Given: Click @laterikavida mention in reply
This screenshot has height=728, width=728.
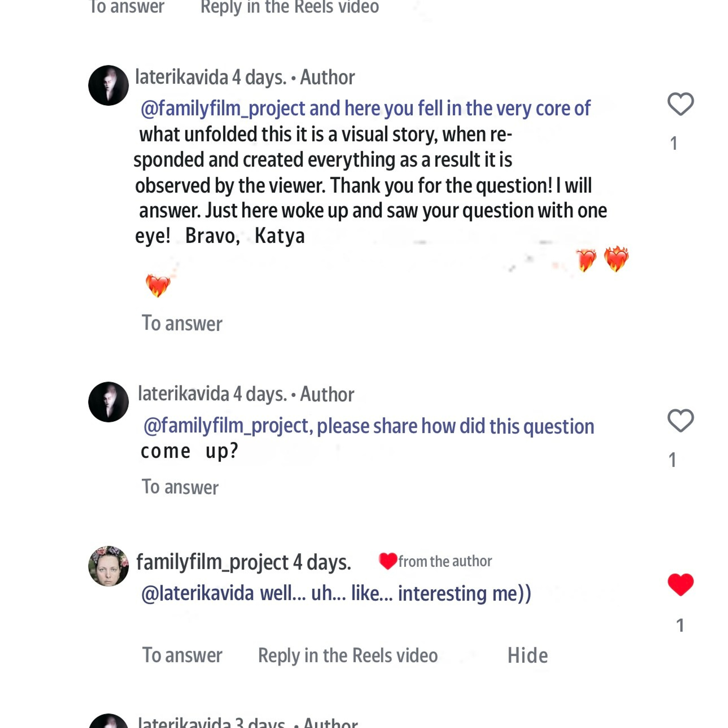Looking at the screenshot, I should (198, 593).
